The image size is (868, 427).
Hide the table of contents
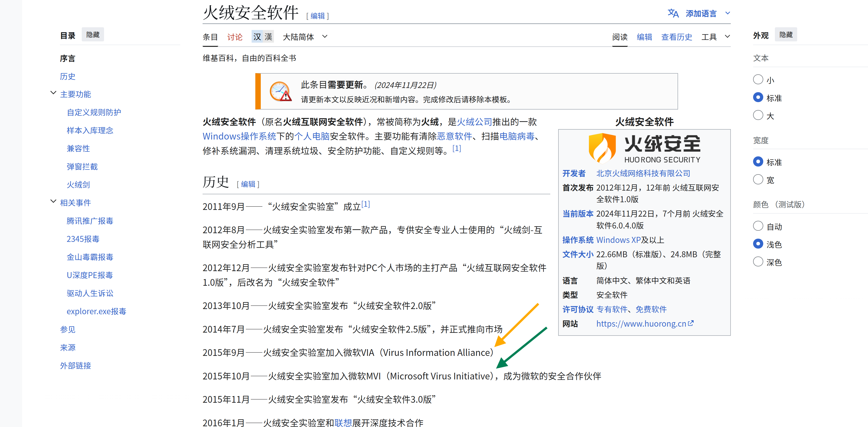[93, 35]
